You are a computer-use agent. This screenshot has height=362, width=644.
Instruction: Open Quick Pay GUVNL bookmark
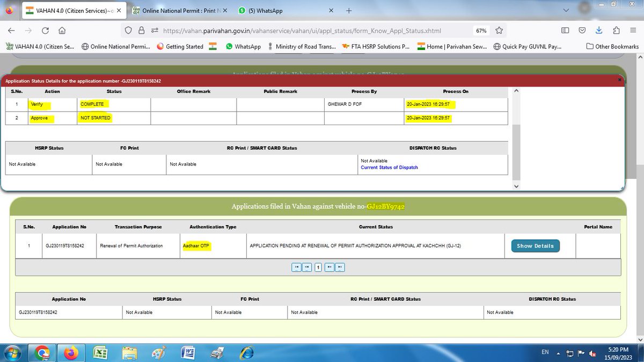(528, 47)
